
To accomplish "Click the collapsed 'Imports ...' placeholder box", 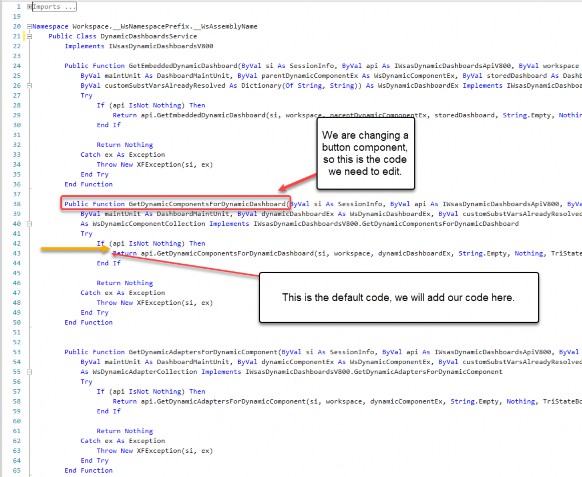I will (54, 7).
